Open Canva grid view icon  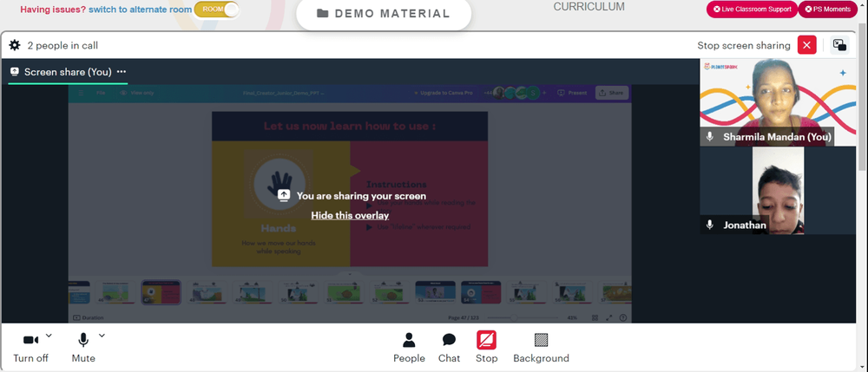[595, 318]
